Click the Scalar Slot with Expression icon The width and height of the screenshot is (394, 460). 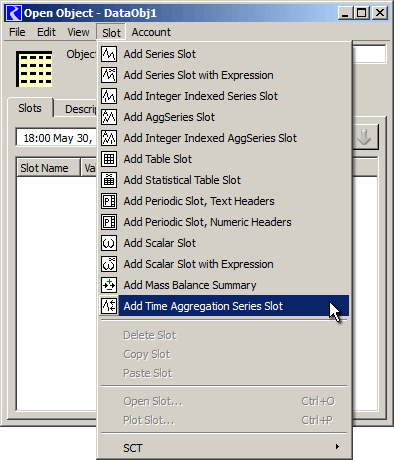coord(109,264)
